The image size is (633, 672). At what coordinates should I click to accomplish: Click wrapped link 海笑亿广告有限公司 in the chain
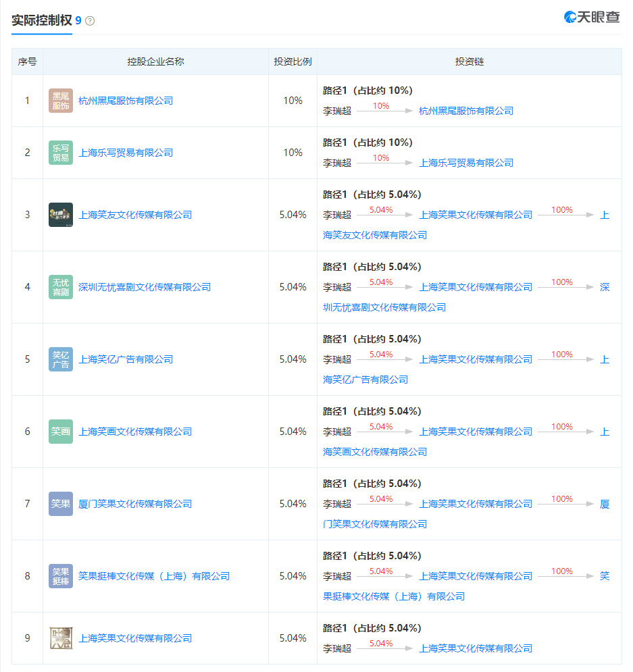tap(365, 380)
